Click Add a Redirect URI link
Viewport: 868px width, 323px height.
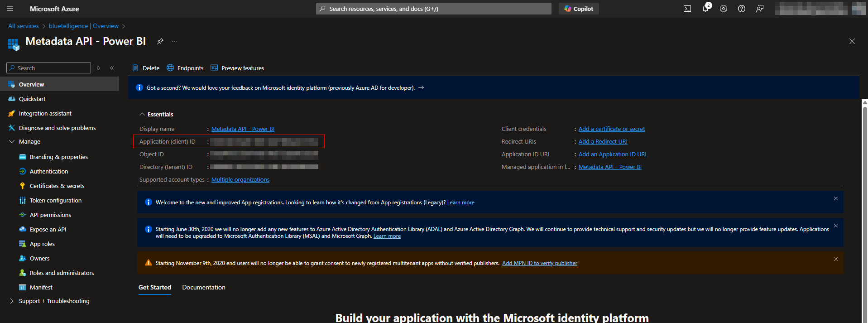[x=603, y=142]
